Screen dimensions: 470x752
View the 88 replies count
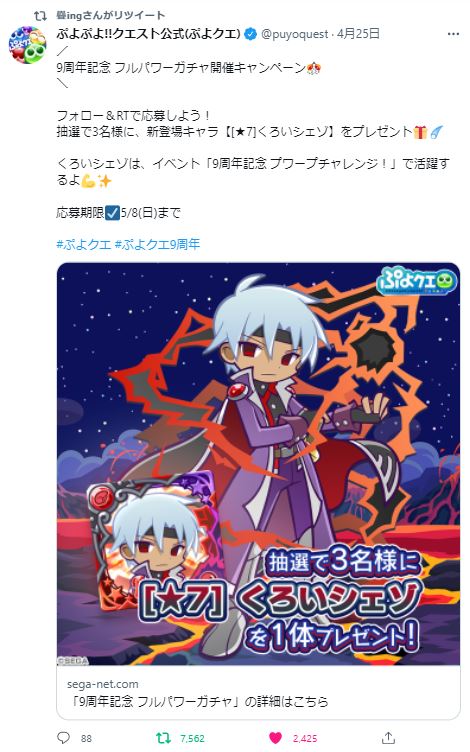tap(86, 739)
